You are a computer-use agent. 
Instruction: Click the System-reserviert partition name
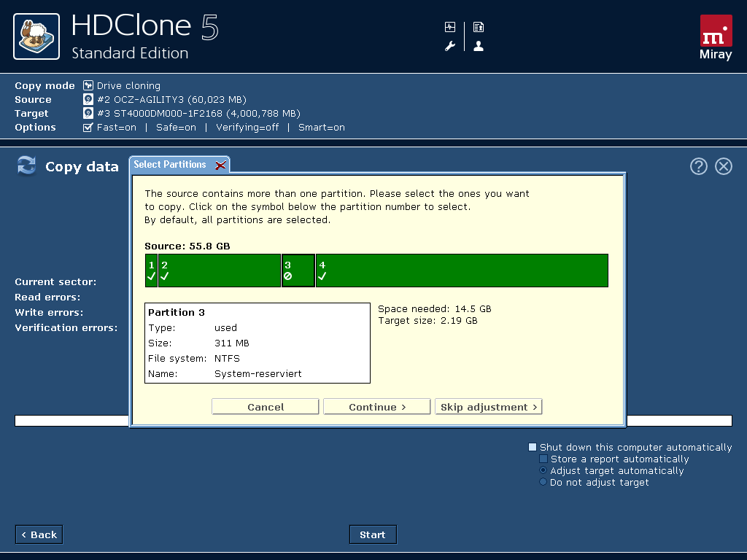258,374
